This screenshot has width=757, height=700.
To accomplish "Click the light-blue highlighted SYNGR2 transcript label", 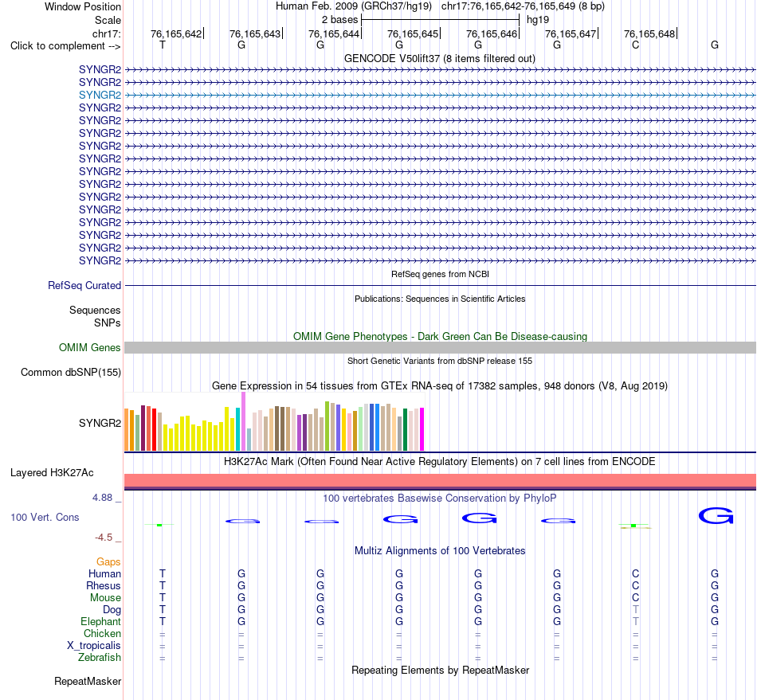I will point(100,95).
